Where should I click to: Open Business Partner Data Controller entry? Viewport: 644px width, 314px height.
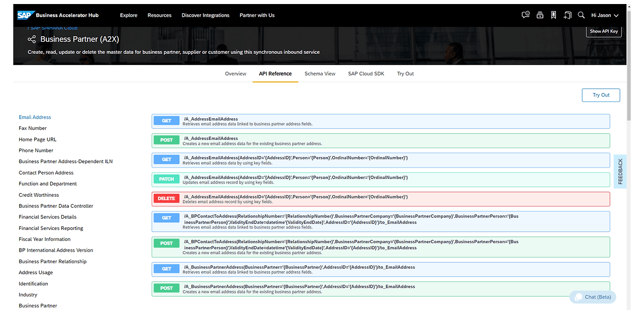pyautogui.click(x=56, y=206)
